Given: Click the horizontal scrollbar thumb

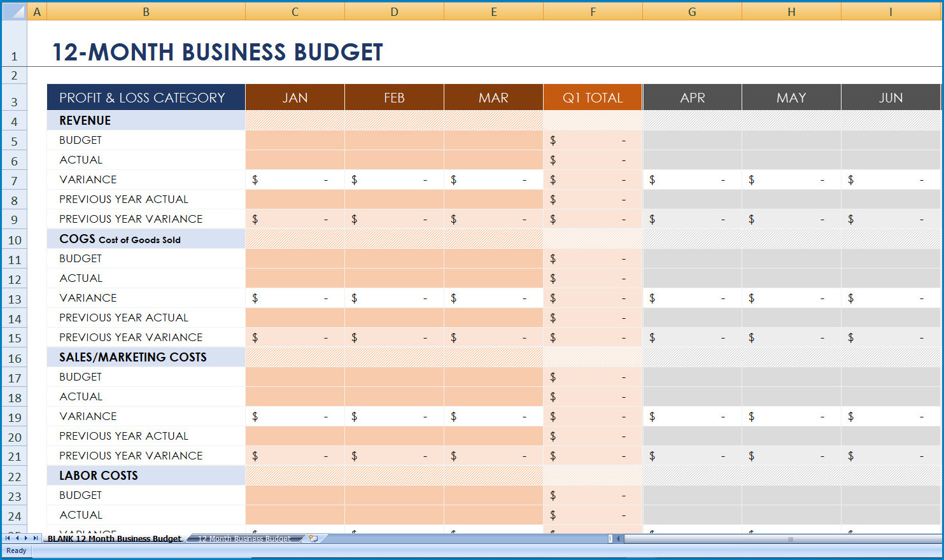Looking at the screenshot, I should [791, 539].
